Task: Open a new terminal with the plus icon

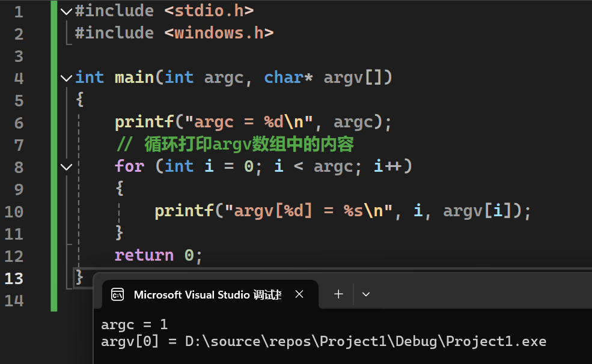Action: pyautogui.click(x=338, y=294)
